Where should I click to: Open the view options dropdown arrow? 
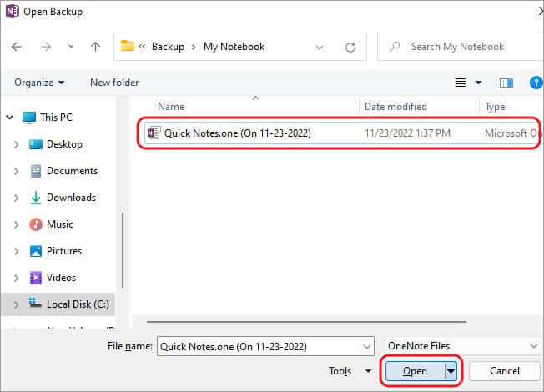(478, 83)
